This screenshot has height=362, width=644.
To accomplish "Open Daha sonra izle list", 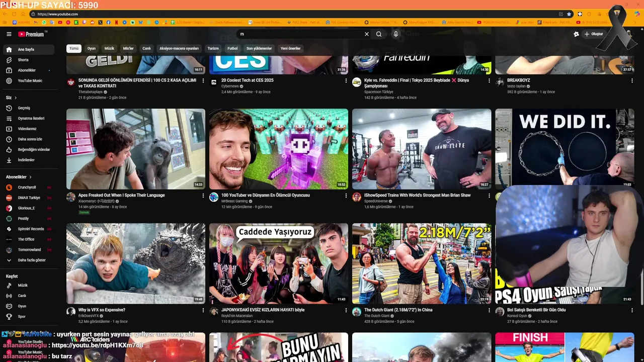I will click(30, 139).
